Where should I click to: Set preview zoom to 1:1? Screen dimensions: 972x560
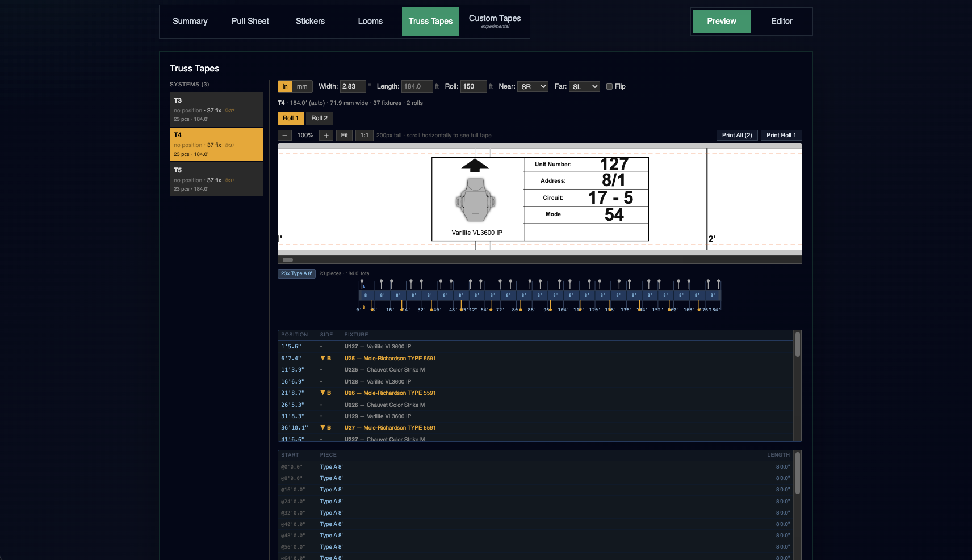(364, 135)
